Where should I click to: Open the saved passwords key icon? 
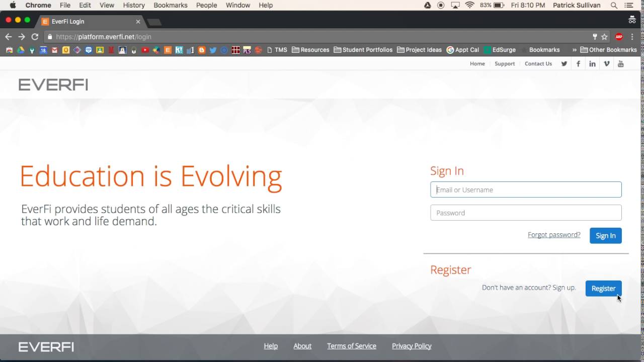pos(595,37)
